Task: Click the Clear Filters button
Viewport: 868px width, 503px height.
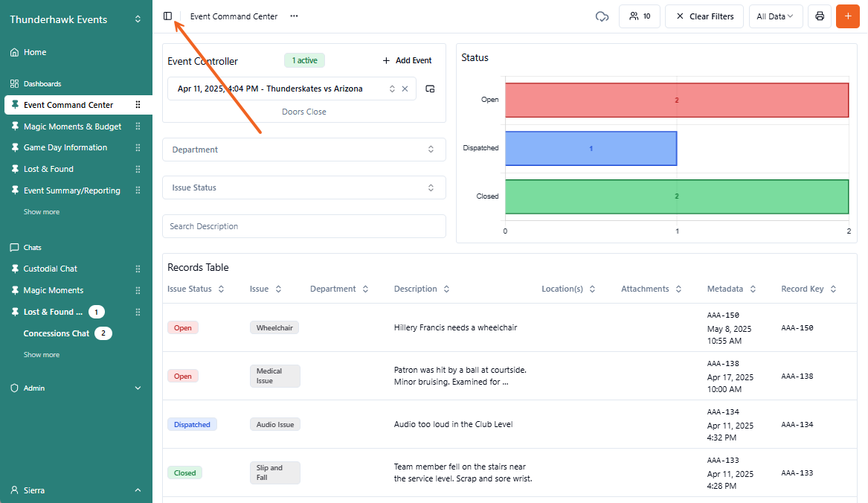Action: pyautogui.click(x=704, y=16)
